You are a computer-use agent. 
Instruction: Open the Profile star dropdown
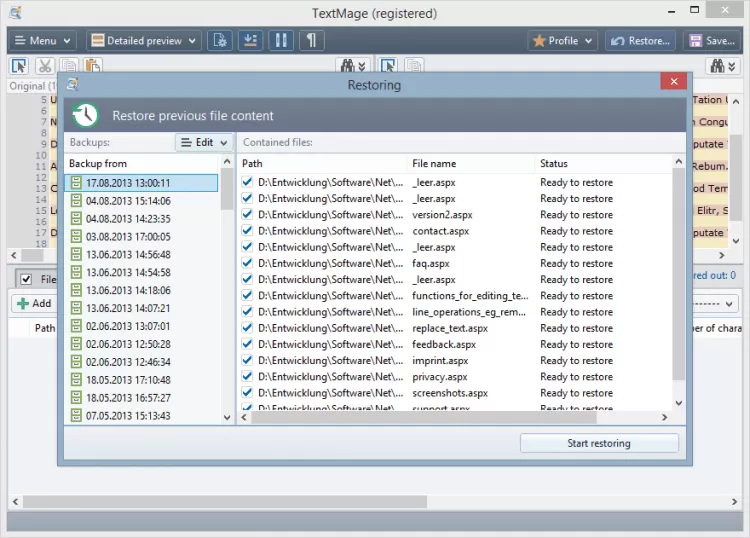click(x=562, y=41)
